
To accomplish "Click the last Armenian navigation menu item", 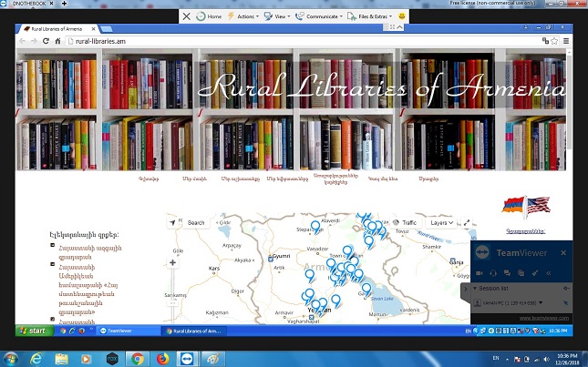I will 428,179.
